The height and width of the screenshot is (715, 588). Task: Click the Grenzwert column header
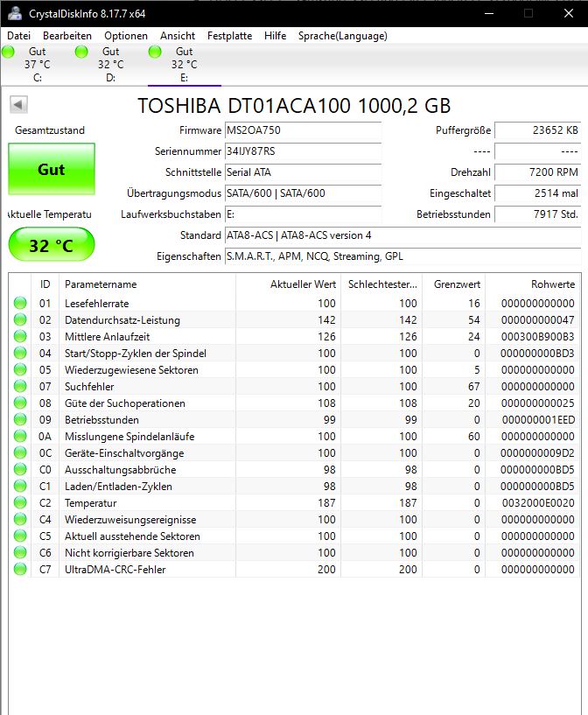coord(453,284)
